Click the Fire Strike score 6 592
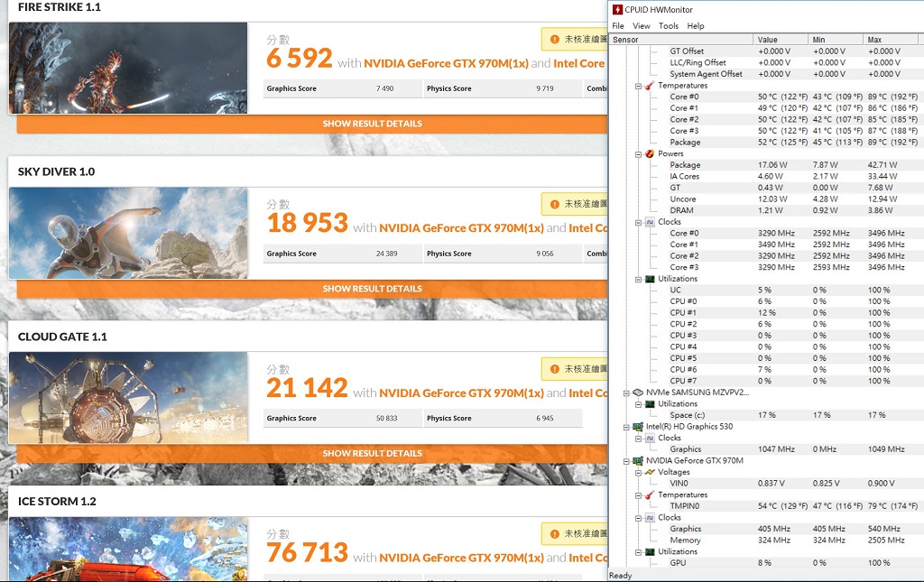Screen dimensions: 924x582 tap(300, 59)
